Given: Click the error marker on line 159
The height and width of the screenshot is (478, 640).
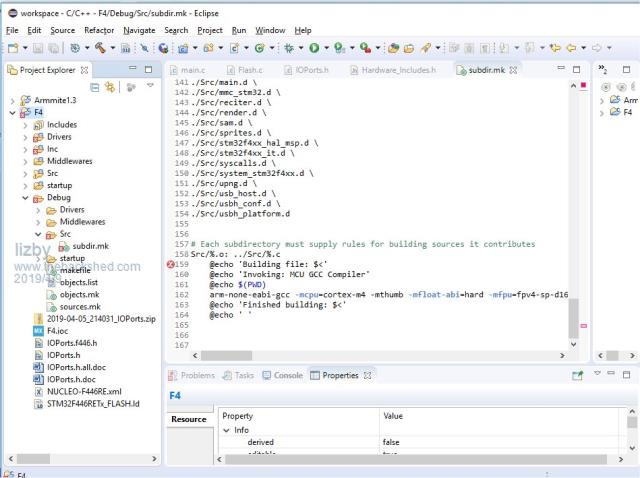Looking at the screenshot, I should coord(172,264).
